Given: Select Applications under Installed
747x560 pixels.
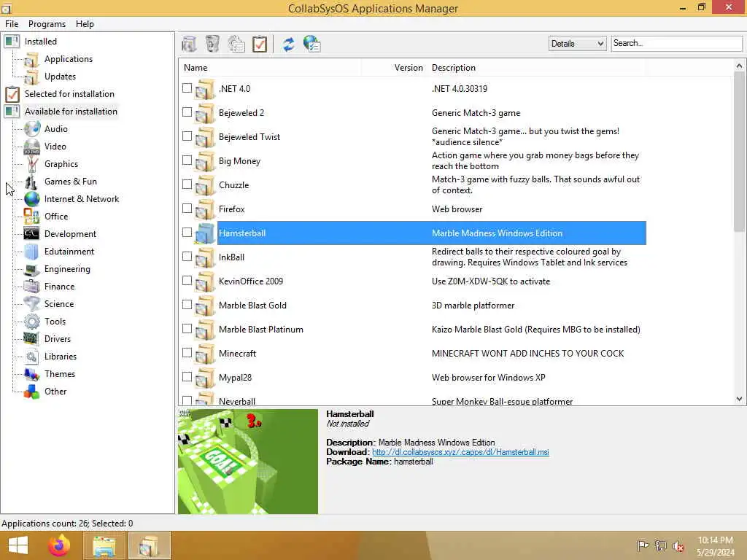Looking at the screenshot, I should (69, 59).
